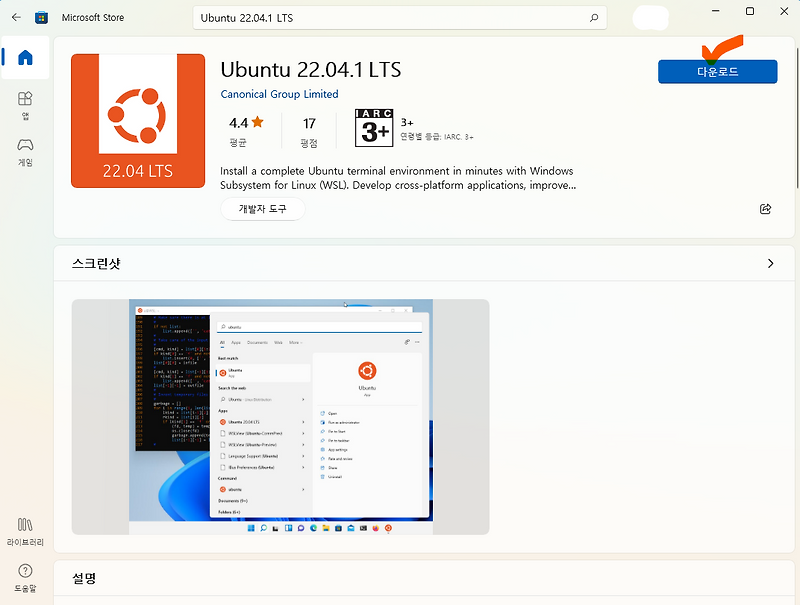Open the 도움말 (Help) section
800x605 pixels.
(25, 572)
